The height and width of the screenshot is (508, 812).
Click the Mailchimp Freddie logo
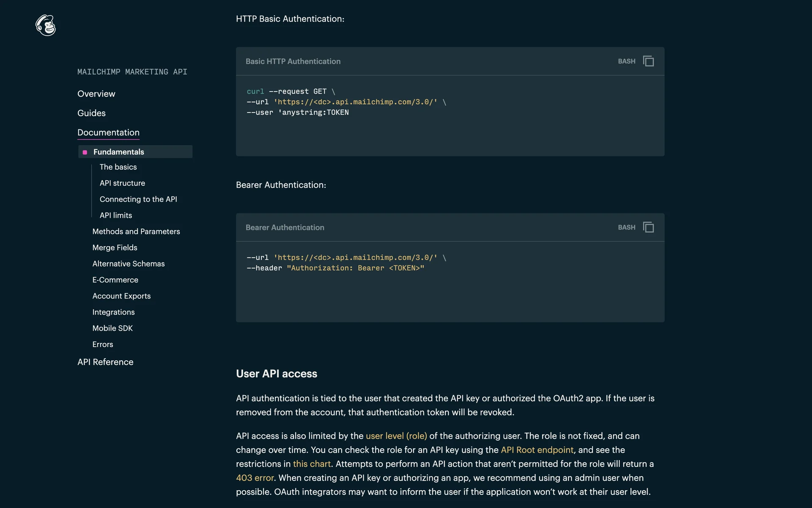coord(46,25)
